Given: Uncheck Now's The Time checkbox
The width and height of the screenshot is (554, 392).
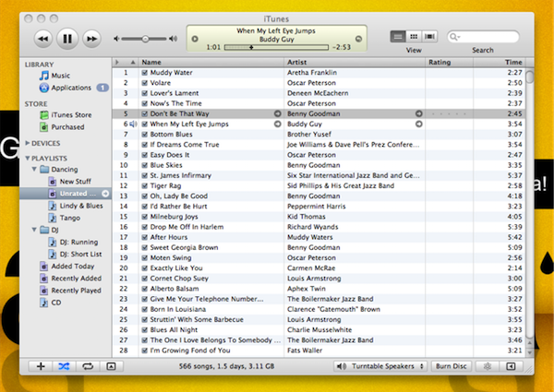Looking at the screenshot, I should tap(145, 103).
